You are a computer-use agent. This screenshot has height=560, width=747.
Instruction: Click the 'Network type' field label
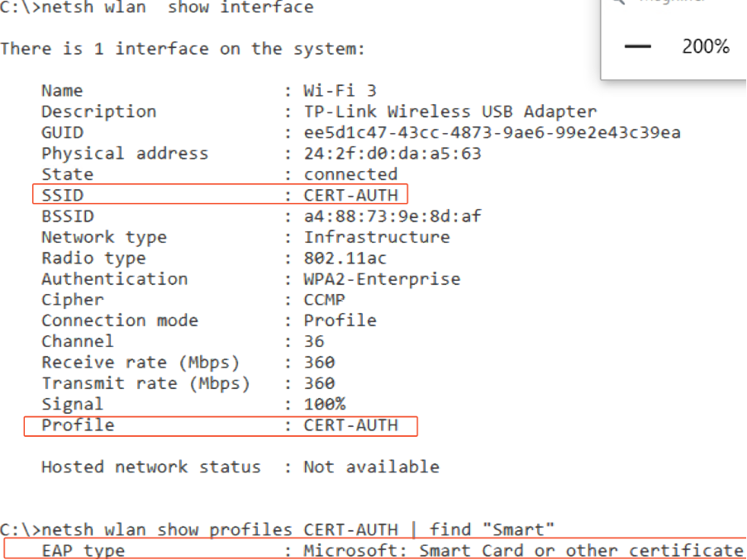click(104, 237)
